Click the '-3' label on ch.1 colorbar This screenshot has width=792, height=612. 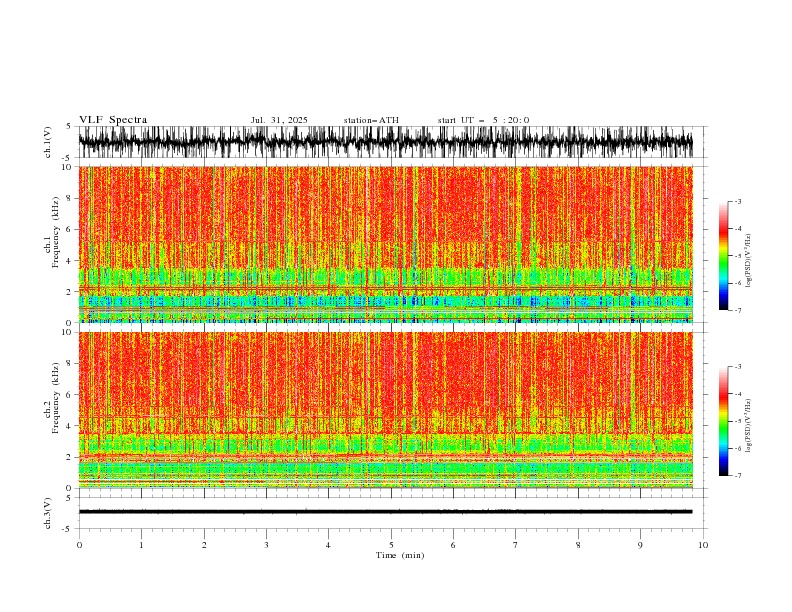pyautogui.click(x=737, y=201)
